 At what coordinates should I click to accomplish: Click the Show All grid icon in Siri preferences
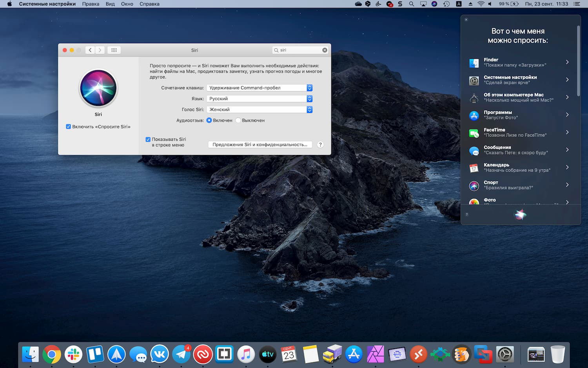tap(114, 50)
